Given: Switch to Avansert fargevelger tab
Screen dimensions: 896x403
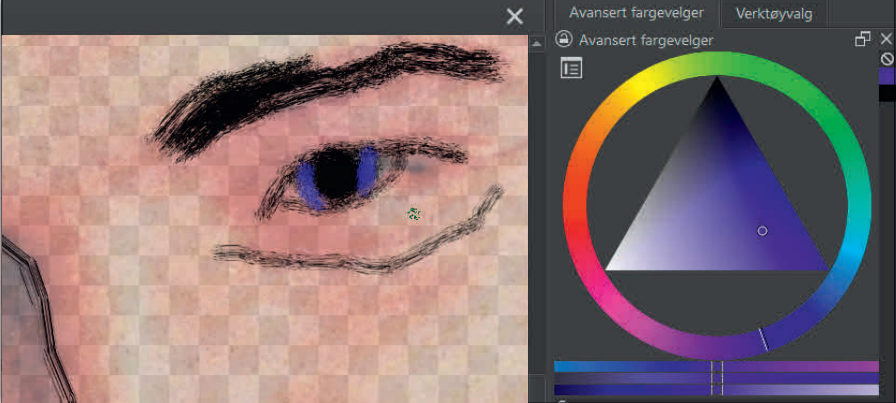Looking at the screenshot, I should point(636,13).
